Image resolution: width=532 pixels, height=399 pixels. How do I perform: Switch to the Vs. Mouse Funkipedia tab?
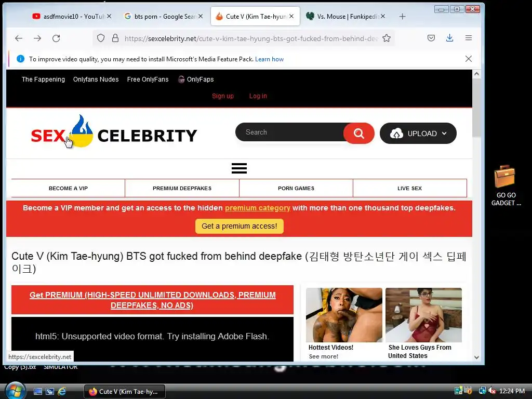345,16
